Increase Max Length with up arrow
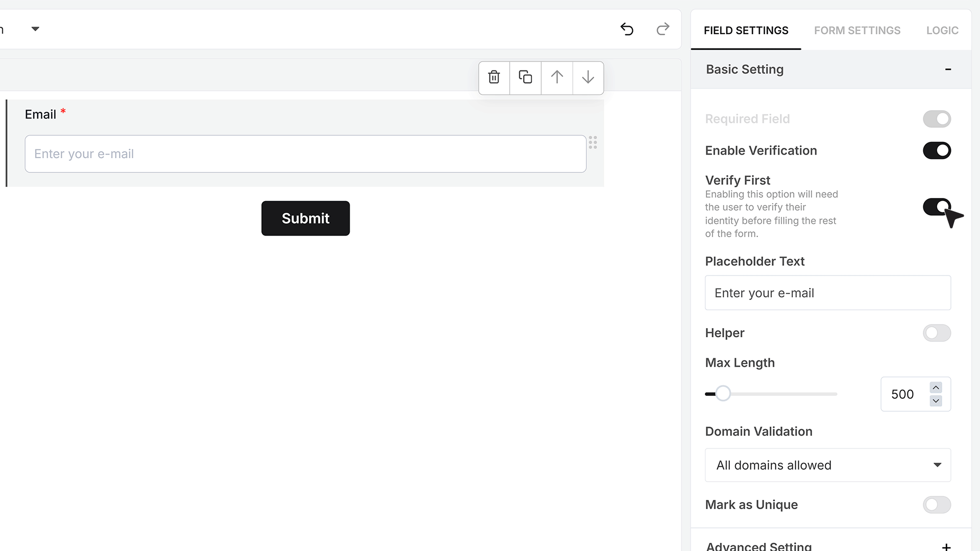 [936, 388]
